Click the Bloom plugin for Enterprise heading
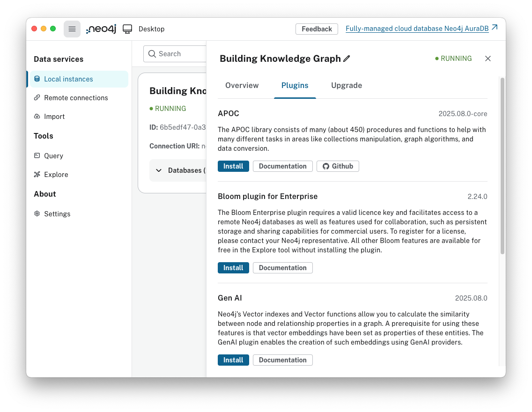The width and height of the screenshot is (532, 412). (x=268, y=196)
